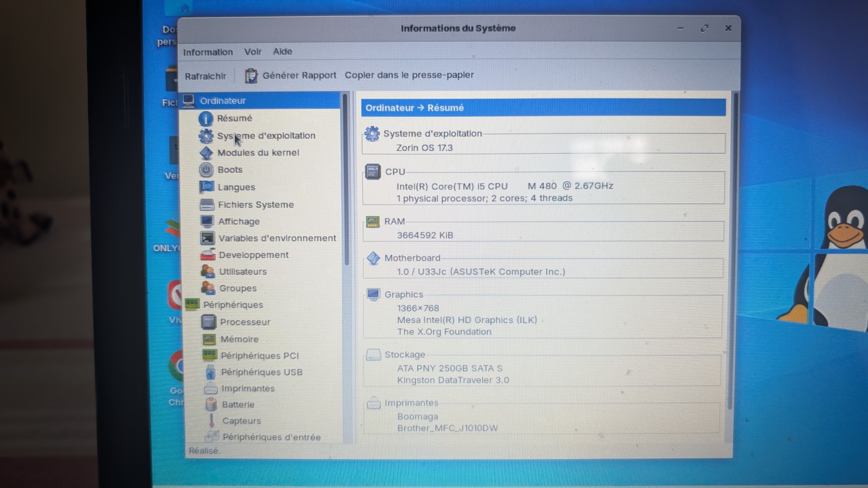The height and width of the screenshot is (488, 868).
Task: Click Copier dans le presse-papier
Action: click(409, 75)
